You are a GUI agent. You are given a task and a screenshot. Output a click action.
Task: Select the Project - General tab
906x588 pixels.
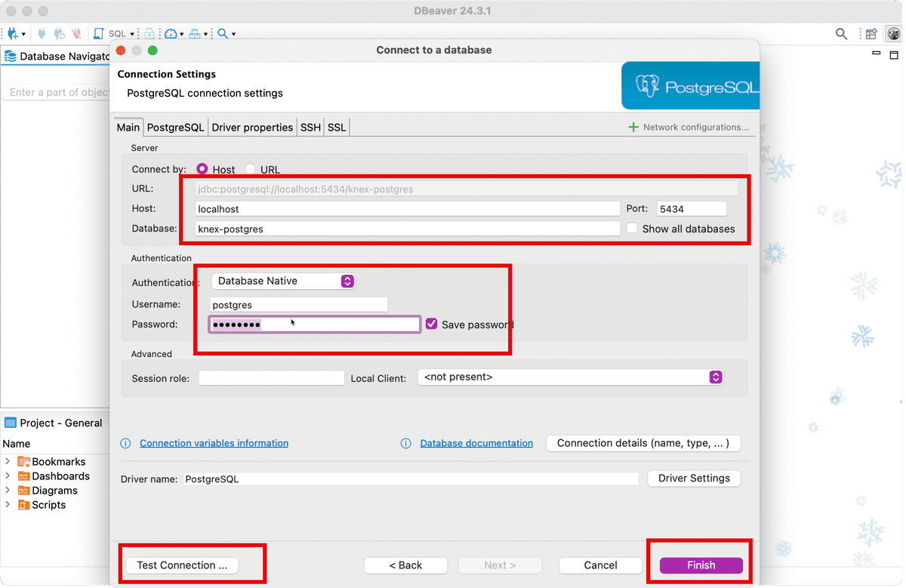(x=54, y=423)
